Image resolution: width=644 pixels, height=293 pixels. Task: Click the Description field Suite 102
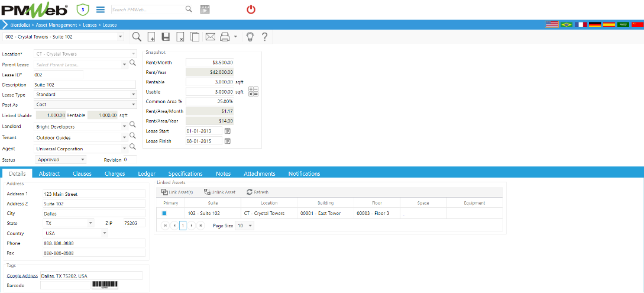click(85, 85)
